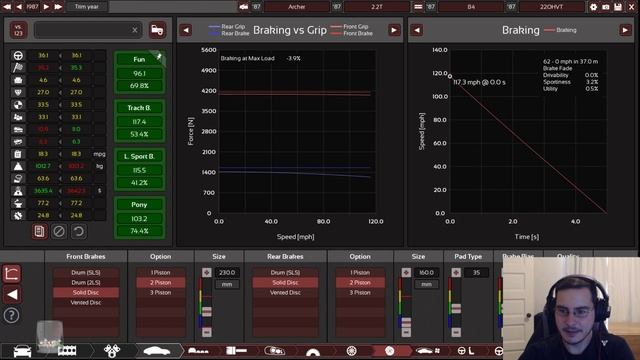Image resolution: width=640 pixels, height=360 pixels.
Task: Select the fuel economy mpg stat icon
Action: [x=18, y=154]
